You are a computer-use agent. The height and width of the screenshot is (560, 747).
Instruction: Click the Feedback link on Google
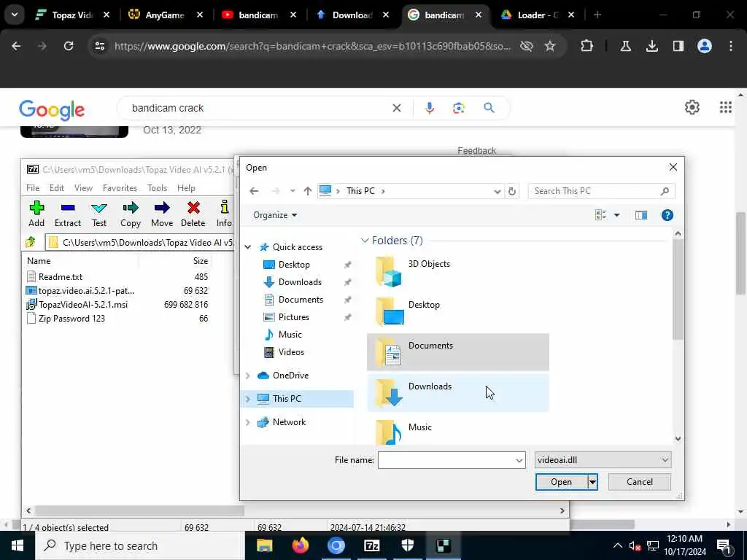coord(476,150)
